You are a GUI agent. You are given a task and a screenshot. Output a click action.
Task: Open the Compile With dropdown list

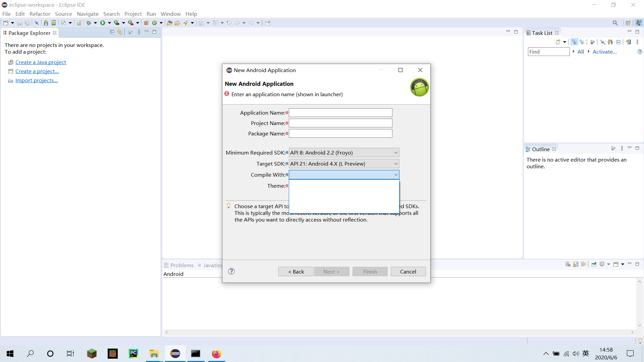(x=395, y=174)
